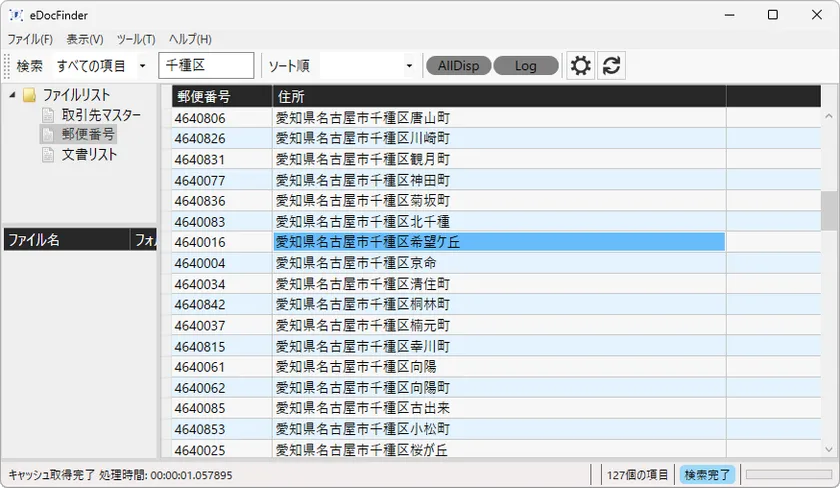Screen dimensions: 840x488
Task: Toggle the Log pill button
Action: point(525,66)
